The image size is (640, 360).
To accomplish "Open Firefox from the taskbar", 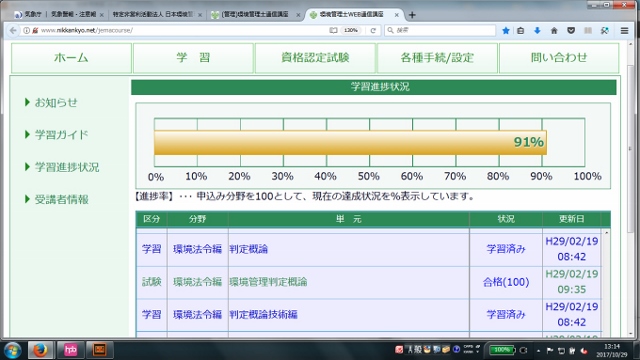I will coord(40,350).
